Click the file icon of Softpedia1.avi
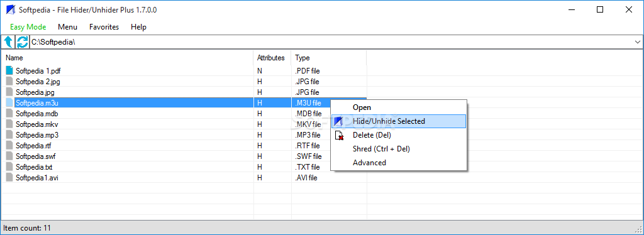 point(9,178)
